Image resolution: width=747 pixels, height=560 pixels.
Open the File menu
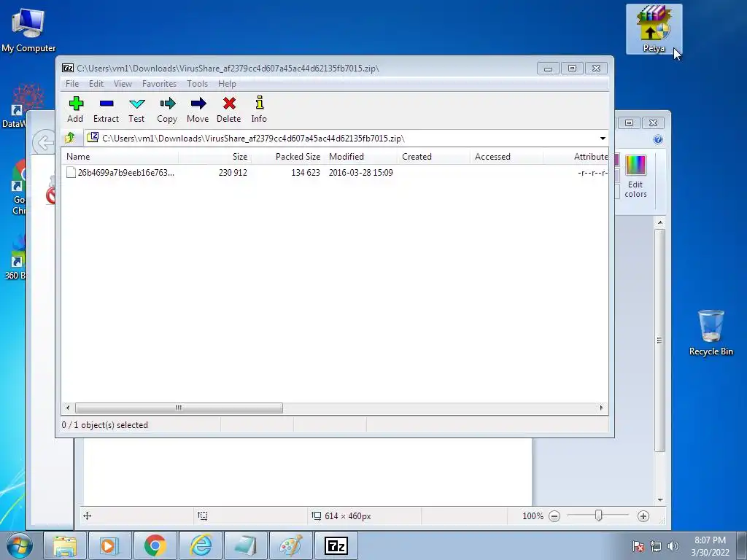click(72, 84)
